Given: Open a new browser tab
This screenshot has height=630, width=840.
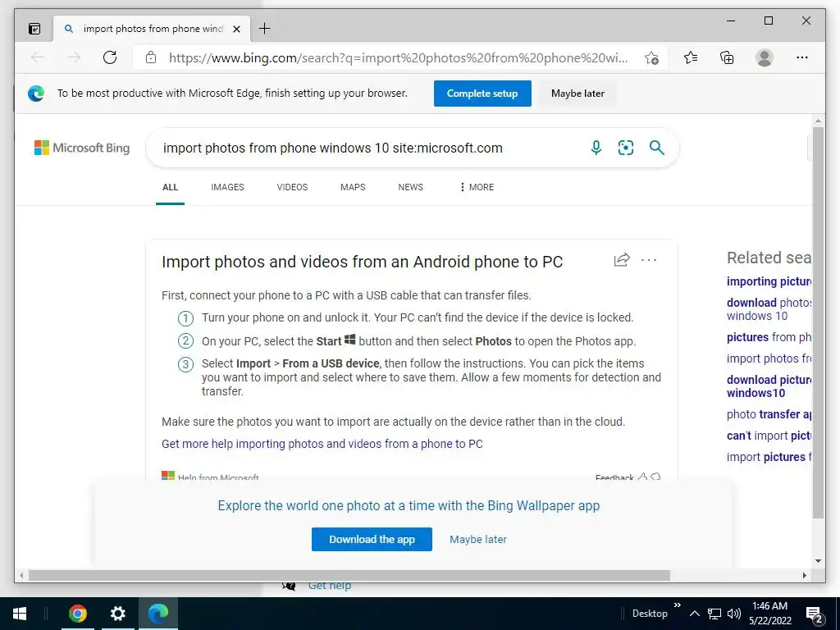Looking at the screenshot, I should pyautogui.click(x=265, y=29).
